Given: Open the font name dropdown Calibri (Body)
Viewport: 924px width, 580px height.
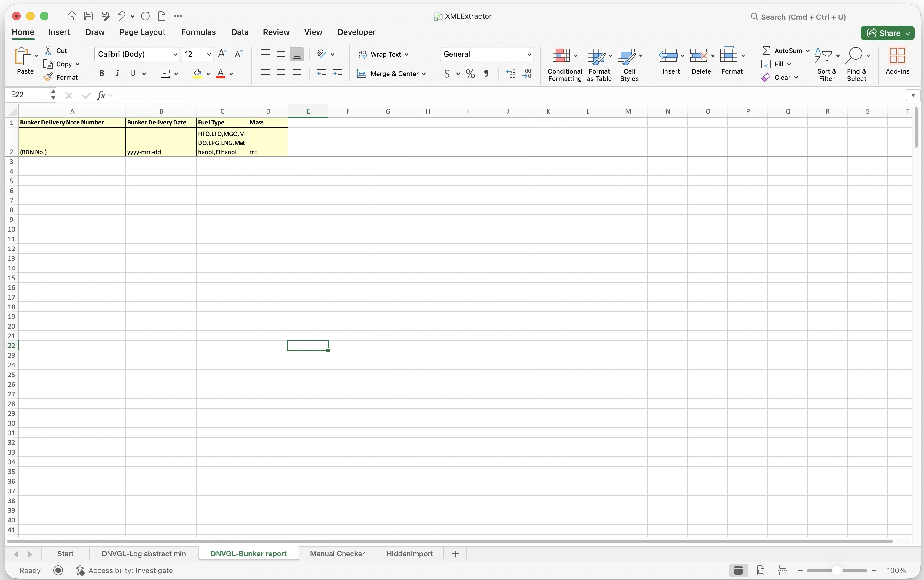Looking at the screenshot, I should coord(137,54).
